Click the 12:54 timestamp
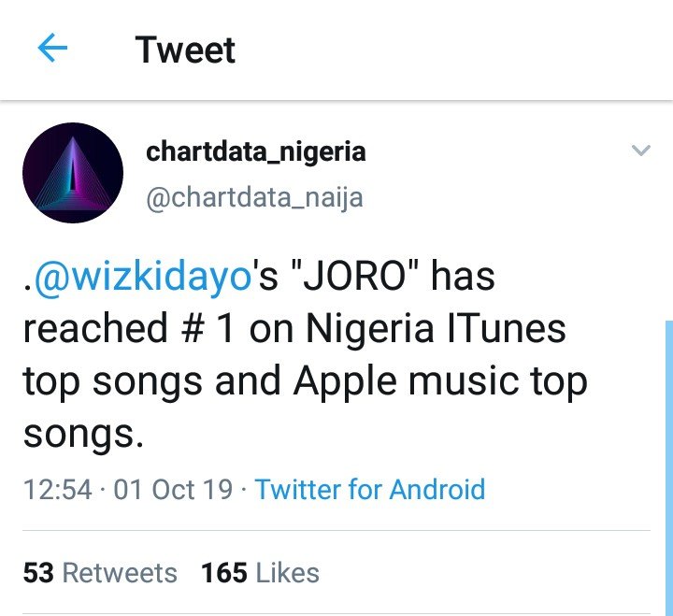Screen dimensions: 673x616 (x=58, y=489)
